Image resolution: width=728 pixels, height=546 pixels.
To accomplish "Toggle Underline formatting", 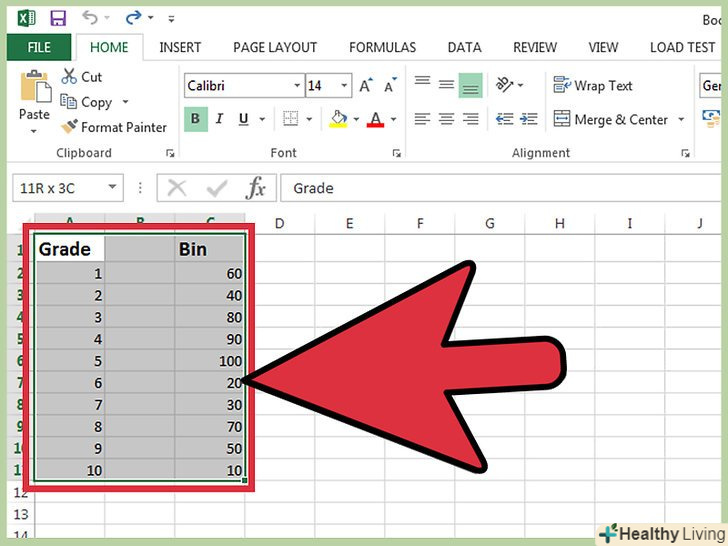I will click(243, 119).
